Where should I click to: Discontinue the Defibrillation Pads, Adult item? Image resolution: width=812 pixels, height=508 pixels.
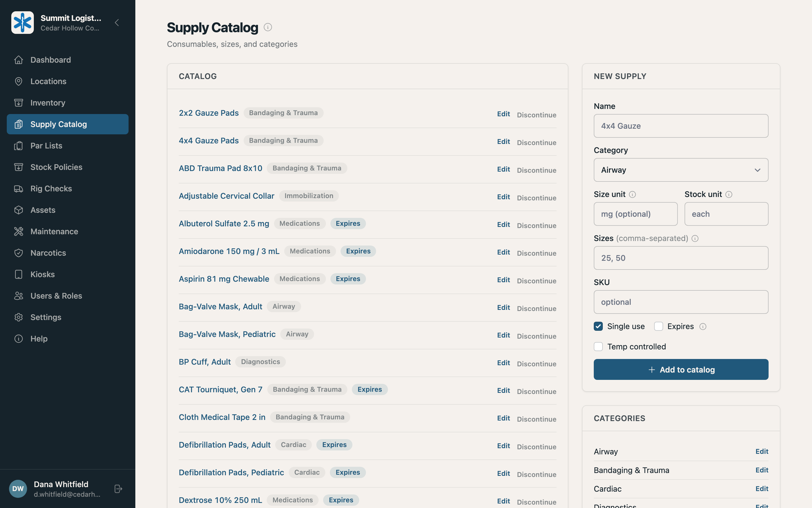click(x=537, y=447)
